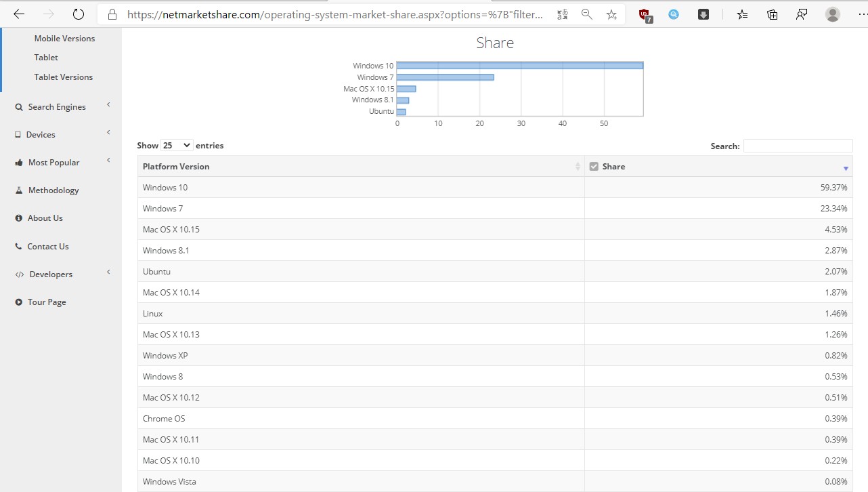Image resolution: width=868 pixels, height=492 pixels.
Task: Click the Methodology flask icon
Action: coord(19,190)
